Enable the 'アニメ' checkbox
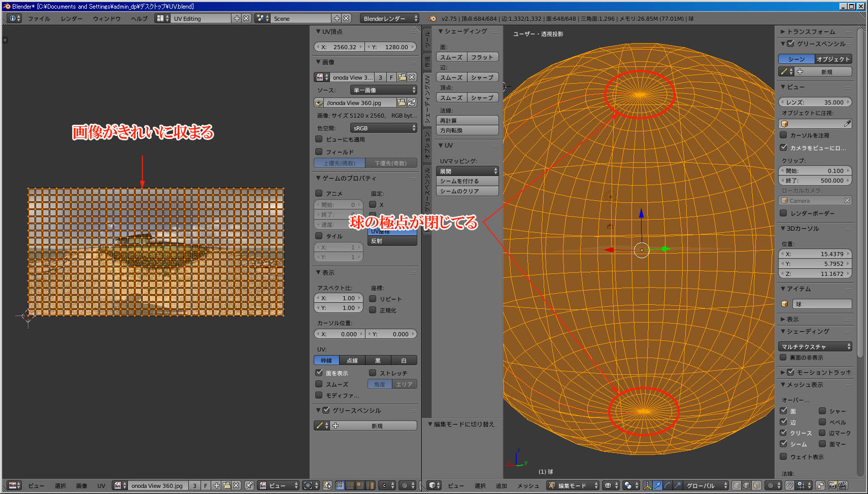 319,193
